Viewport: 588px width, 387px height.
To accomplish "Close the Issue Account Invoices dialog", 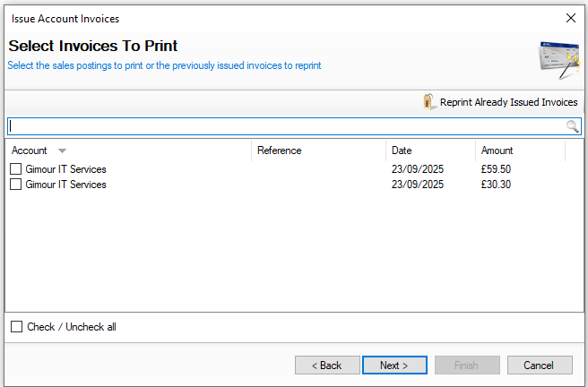I will 571,18.
